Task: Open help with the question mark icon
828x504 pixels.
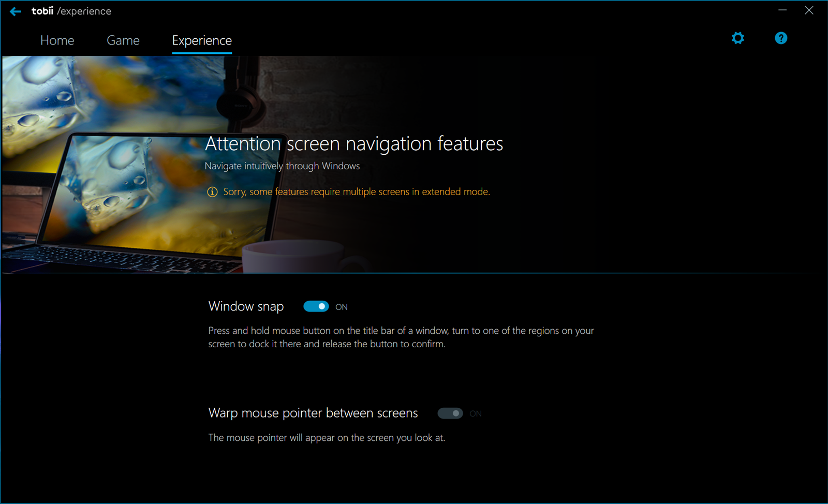Action: point(781,38)
